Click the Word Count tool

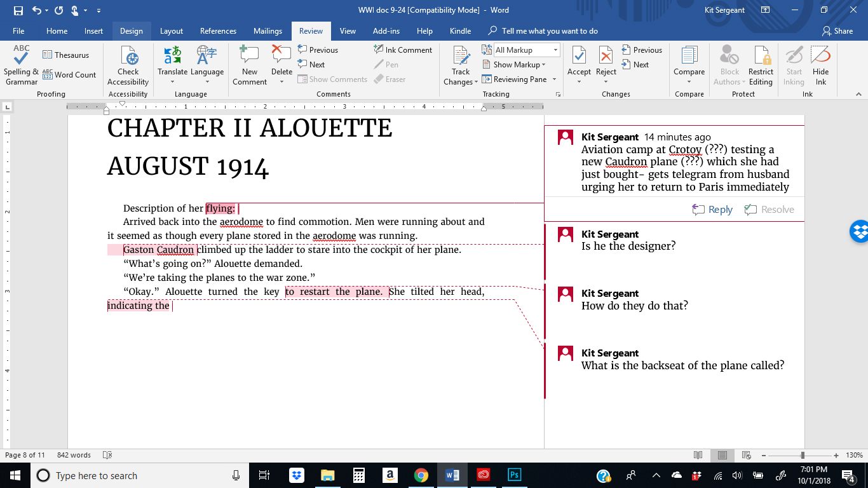[x=69, y=74]
